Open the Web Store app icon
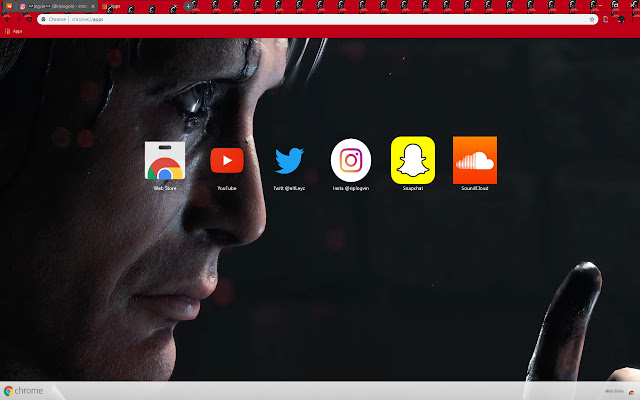640x400 pixels. click(165, 160)
